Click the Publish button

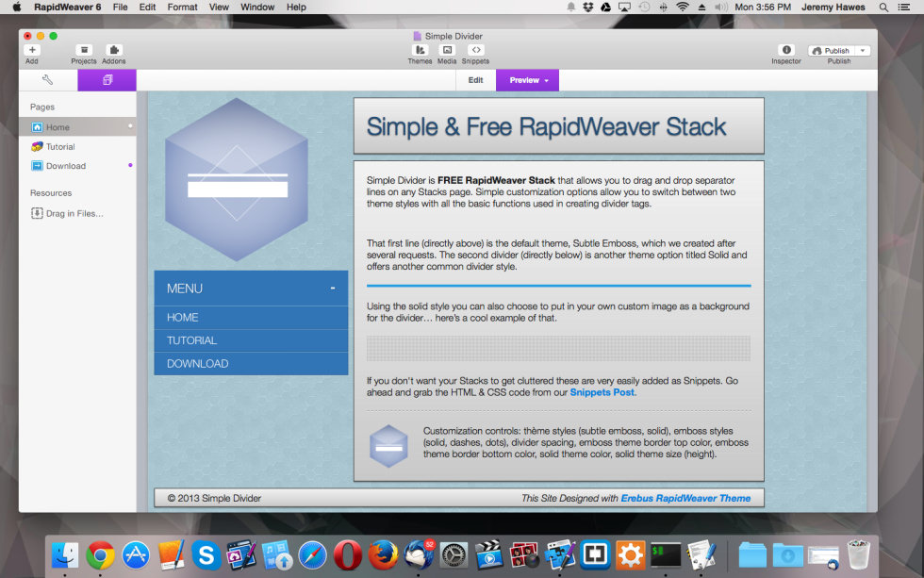(832, 51)
